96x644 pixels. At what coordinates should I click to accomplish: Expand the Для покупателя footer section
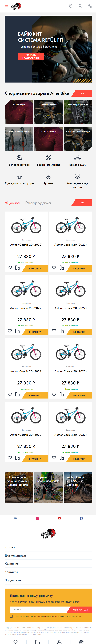48,555
